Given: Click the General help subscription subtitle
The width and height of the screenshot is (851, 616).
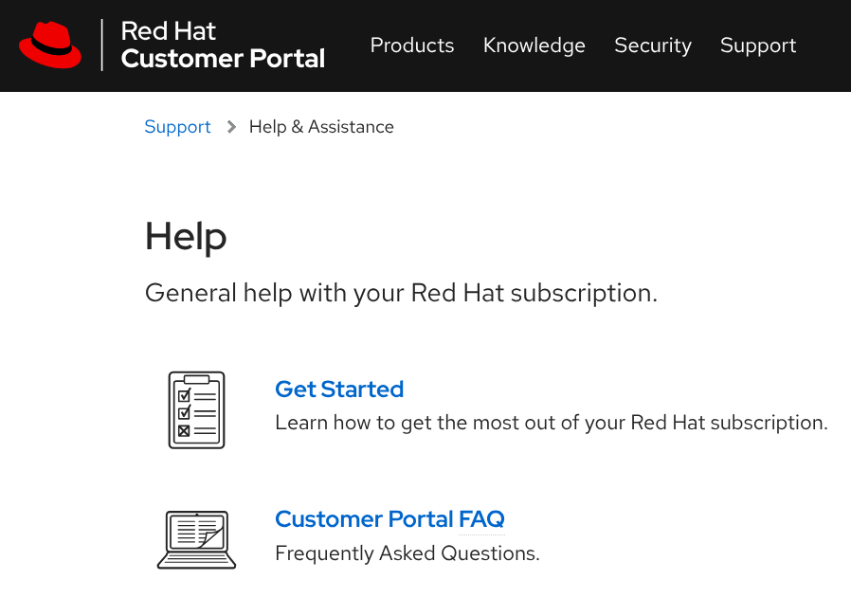Looking at the screenshot, I should coord(401,293).
